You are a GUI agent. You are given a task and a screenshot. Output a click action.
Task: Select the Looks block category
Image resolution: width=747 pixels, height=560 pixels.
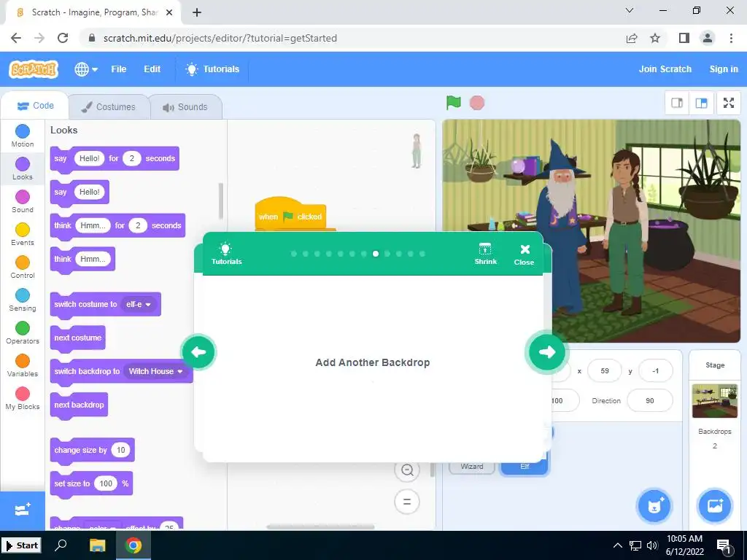click(23, 168)
